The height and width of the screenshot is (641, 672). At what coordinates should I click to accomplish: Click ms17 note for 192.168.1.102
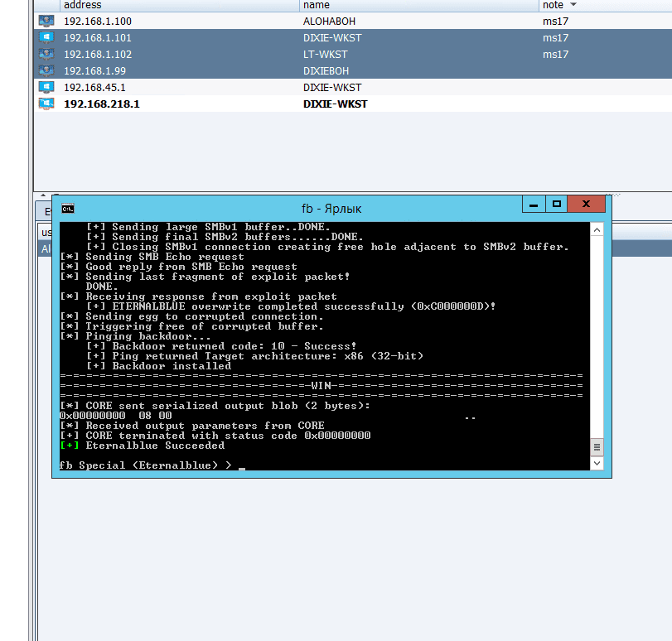point(555,55)
